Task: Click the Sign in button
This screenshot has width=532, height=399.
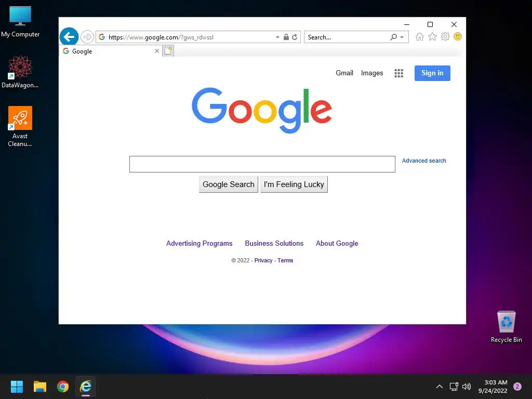Action: click(432, 73)
